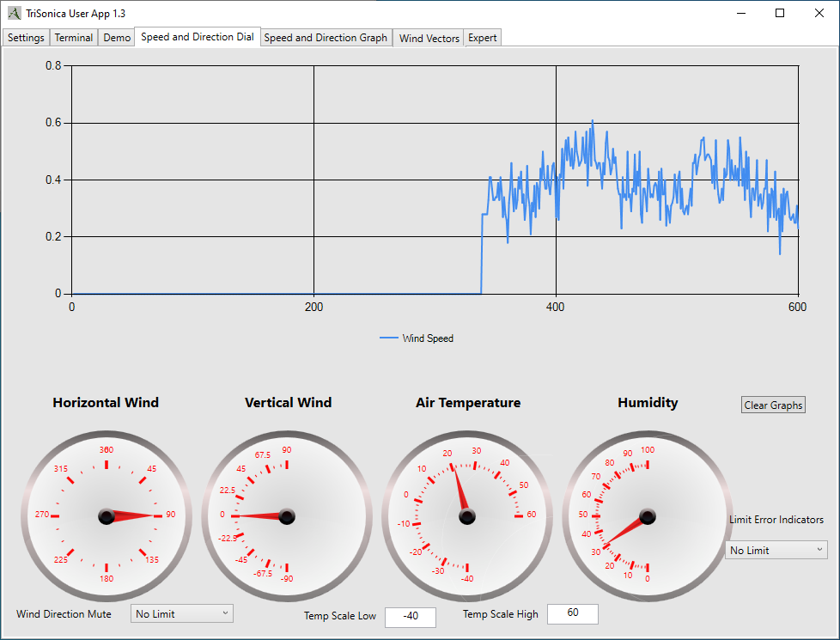Viewport: 840px width, 640px height.
Task: Go to the Wind Vectors tab
Action: coord(429,38)
